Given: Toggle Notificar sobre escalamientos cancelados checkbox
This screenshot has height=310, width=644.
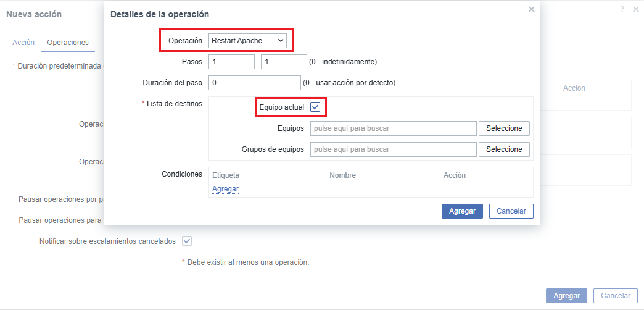Looking at the screenshot, I should pyautogui.click(x=186, y=241).
